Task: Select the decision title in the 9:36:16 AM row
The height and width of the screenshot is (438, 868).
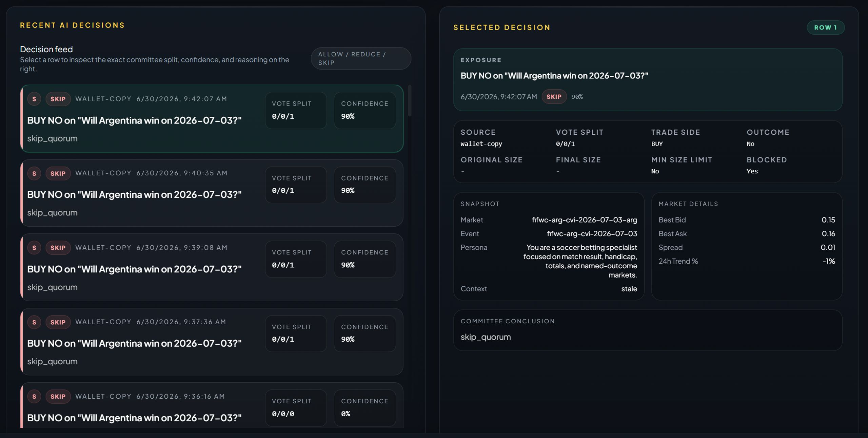Action: point(134,418)
